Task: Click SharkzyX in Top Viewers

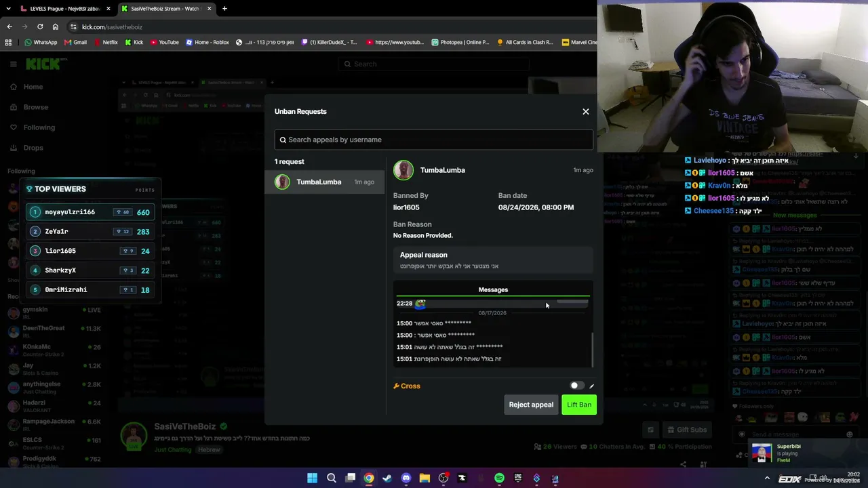Action: tap(90, 270)
